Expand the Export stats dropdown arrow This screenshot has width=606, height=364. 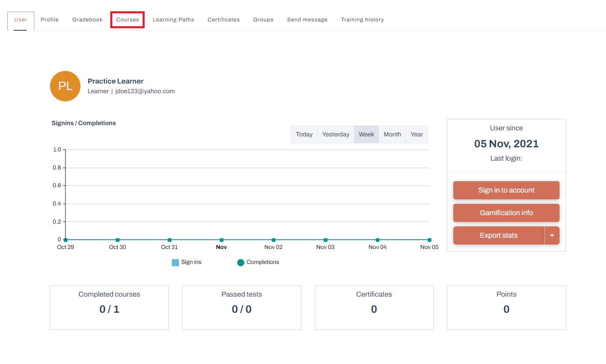[x=552, y=235]
